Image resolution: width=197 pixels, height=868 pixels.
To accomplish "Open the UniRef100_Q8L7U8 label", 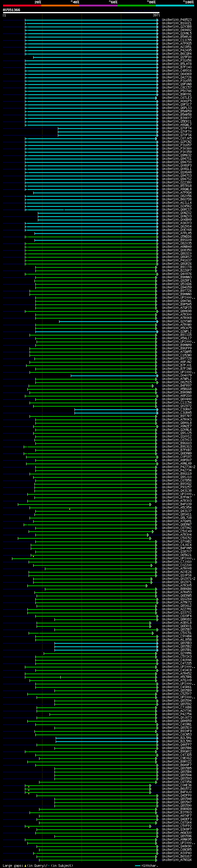I will (x=176, y=518).
